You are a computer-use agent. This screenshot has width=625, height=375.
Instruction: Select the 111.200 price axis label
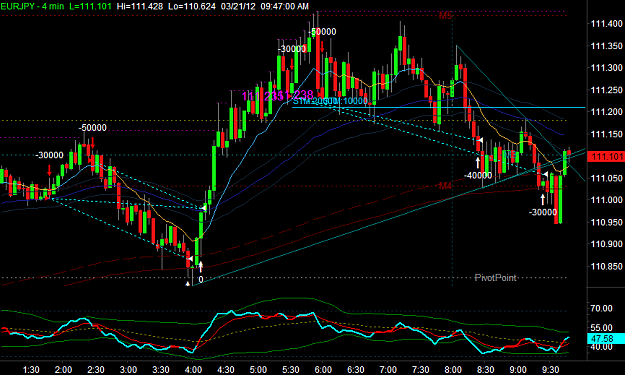pyautogui.click(x=606, y=112)
